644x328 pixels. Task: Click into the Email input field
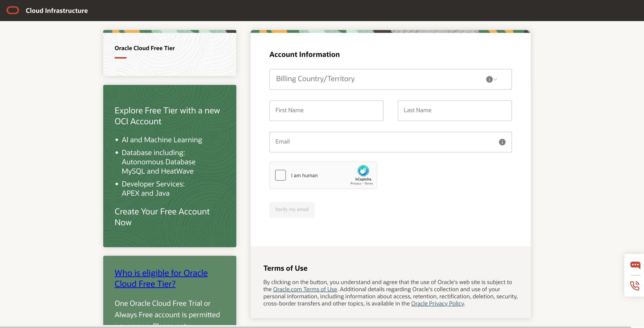[x=390, y=142]
